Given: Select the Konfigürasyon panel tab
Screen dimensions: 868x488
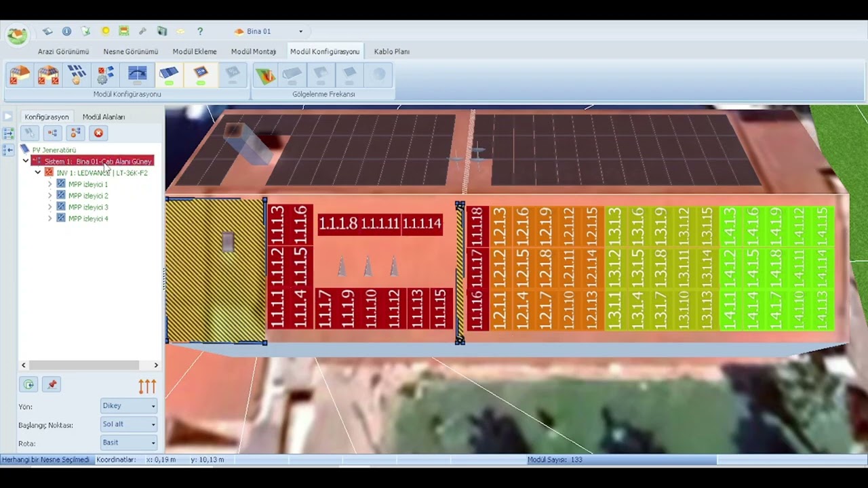Looking at the screenshot, I should pyautogui.click(x=47, y=117).
